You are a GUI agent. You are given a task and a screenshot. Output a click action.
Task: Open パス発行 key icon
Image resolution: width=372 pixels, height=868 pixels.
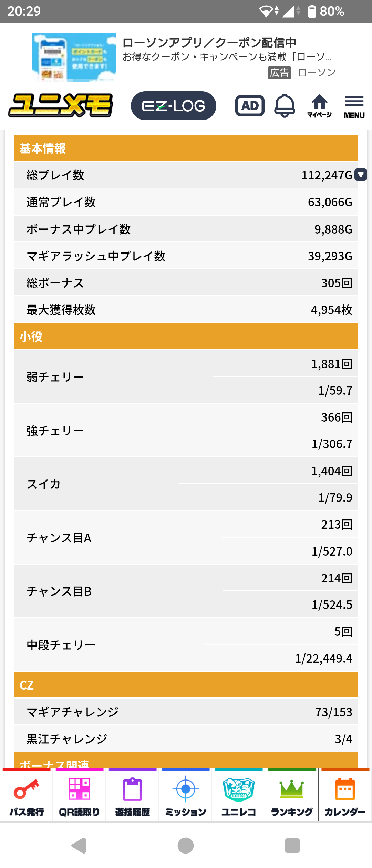click(27, 796)
